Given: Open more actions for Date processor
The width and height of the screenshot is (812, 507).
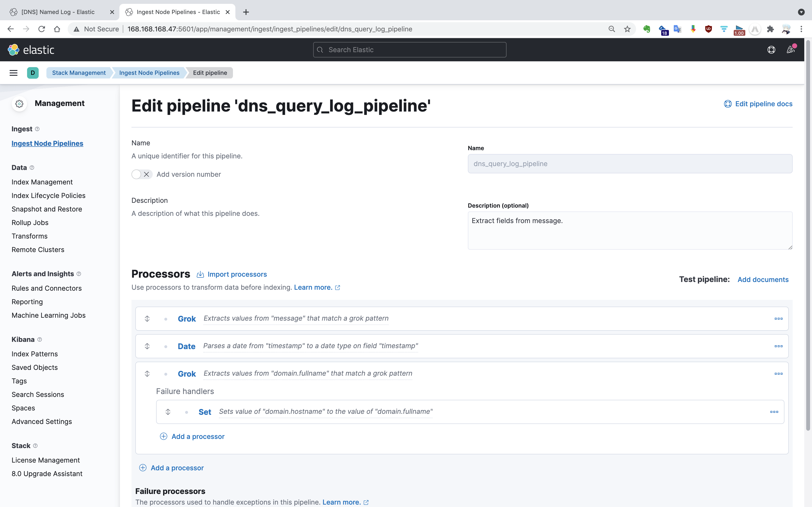Looking at the screenshot, I should [x=778, y=346].
